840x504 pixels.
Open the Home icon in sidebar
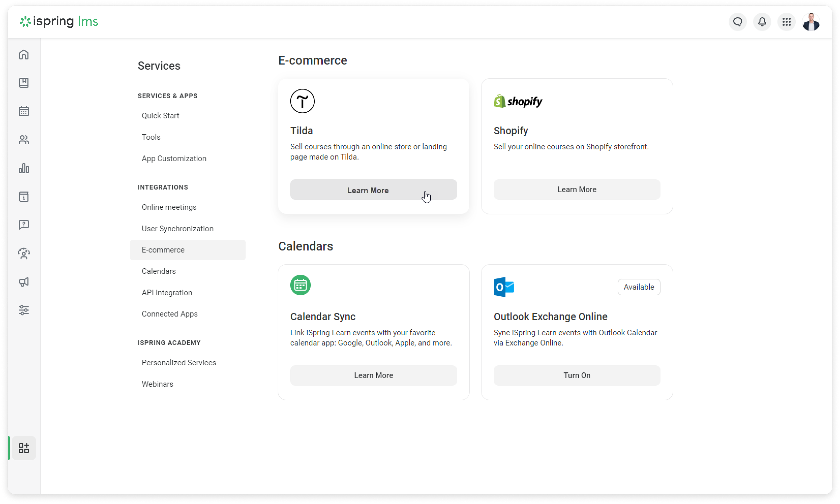tap(24, 55)
